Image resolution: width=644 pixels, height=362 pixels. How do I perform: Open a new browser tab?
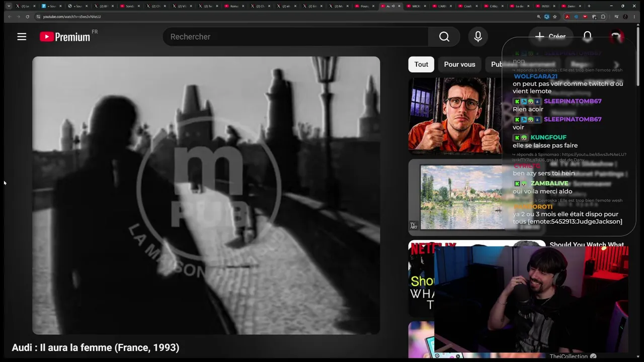[589, 6]
